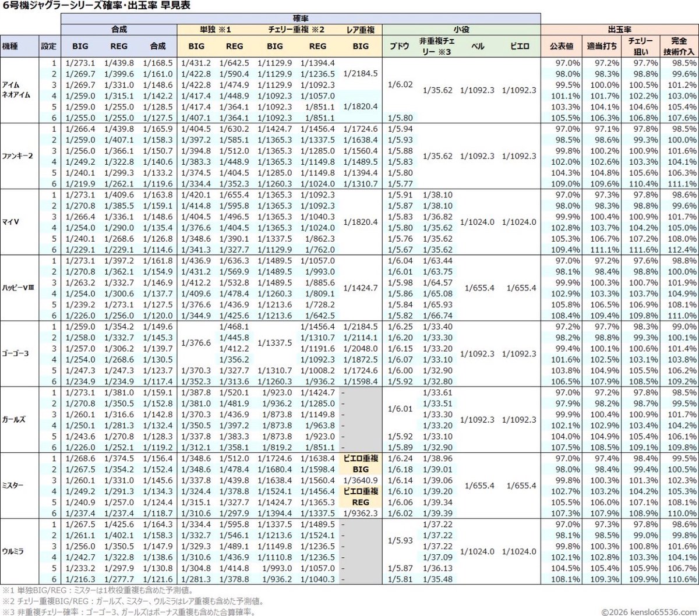
Task: Click the 1/468.1 REG value for ゴーゴー3
Action: (x=235, y=327)
